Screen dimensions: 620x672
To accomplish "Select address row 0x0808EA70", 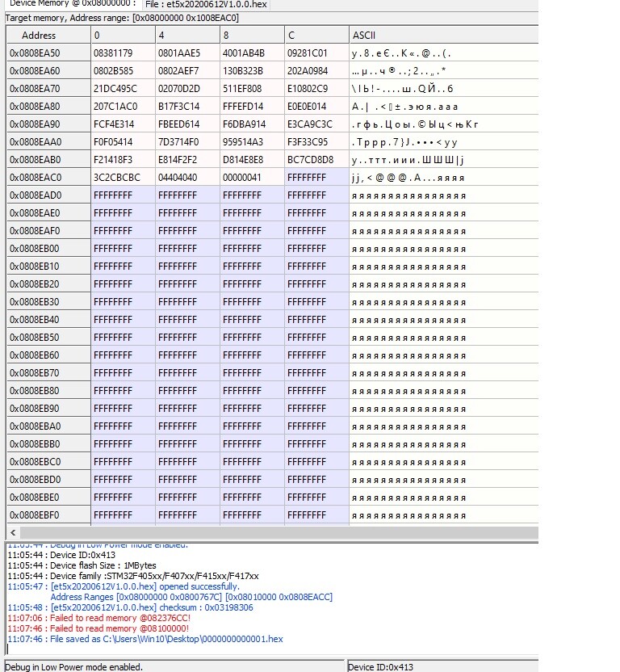I will pos(48,89).
